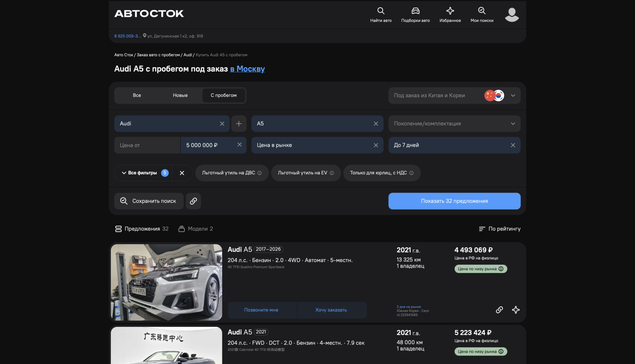Screen dimensions: 635x364
Task: Focus the Цена от input field
Action: coord(147,145)
